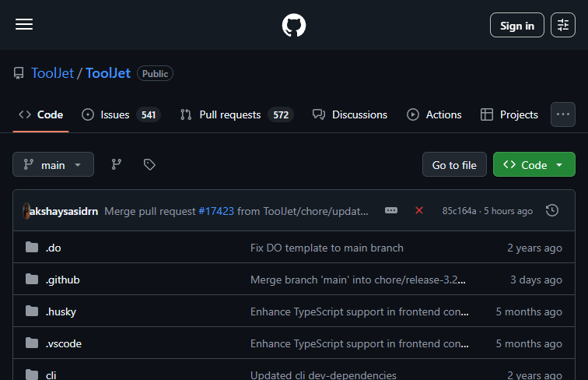The width and height of the screenshot is (588, 380).
Task: Open the main branch dropdown
Action: point(53,164)
